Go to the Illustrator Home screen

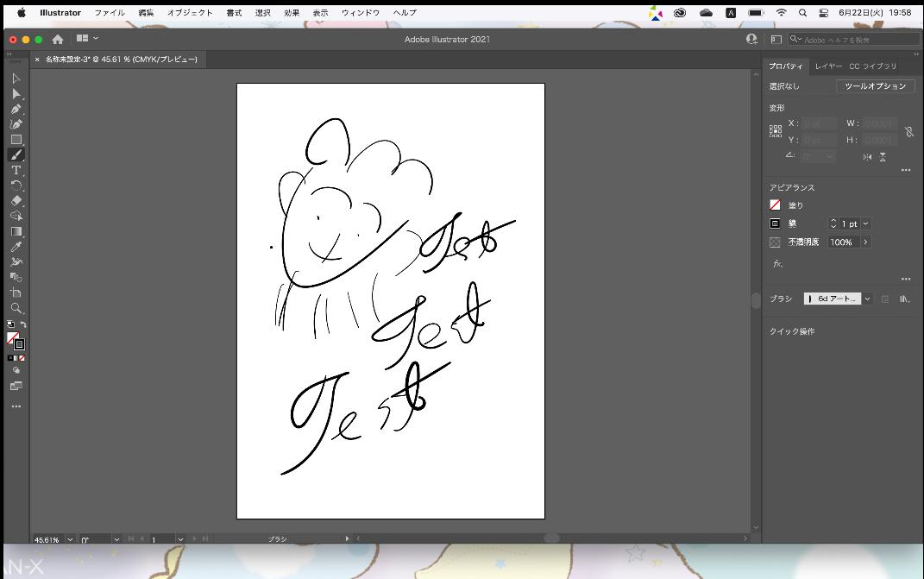pyautogui.click(x=58, y=40)
